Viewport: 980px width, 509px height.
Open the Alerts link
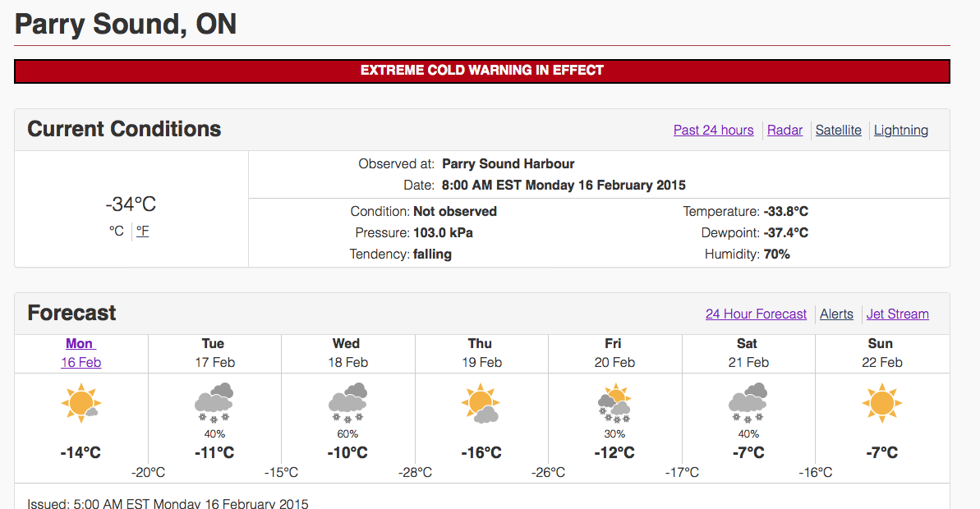click(836, 314)
